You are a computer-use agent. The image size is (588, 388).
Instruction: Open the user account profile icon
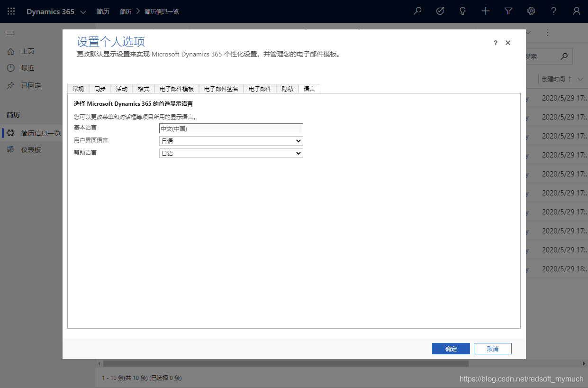coord(577,11)
